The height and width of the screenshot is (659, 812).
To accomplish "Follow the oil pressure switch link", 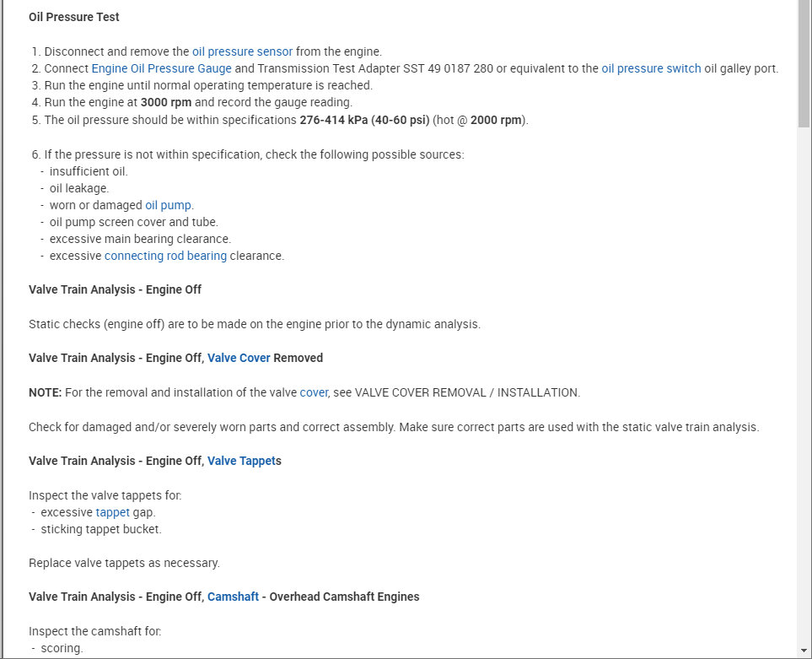I will pyautogui.click(x=651, y=68).
